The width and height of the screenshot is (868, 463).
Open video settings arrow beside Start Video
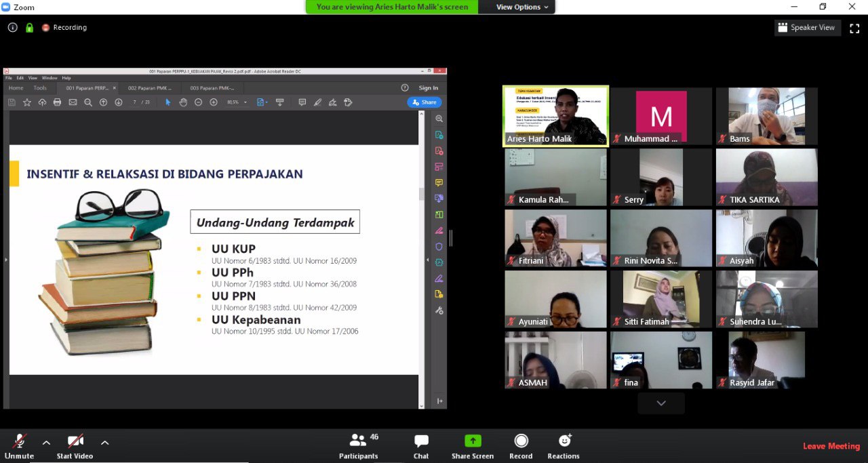tap(105, 443)
